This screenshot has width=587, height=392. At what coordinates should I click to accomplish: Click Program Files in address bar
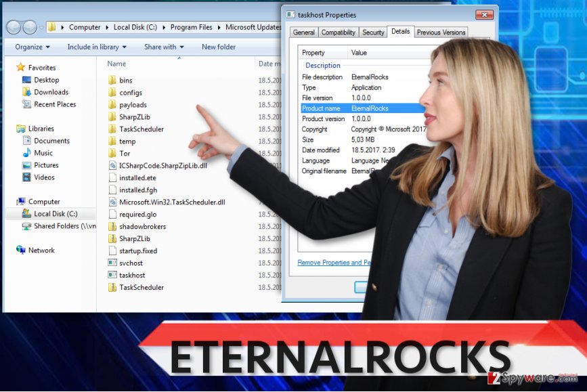coord(192,27)
